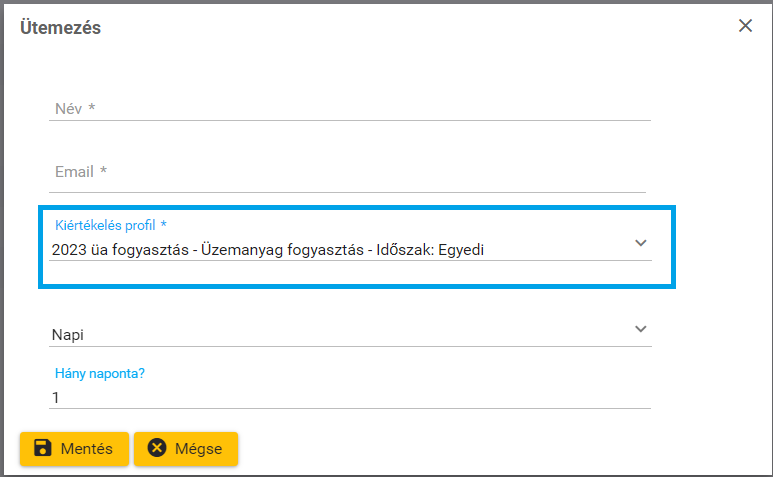This screenshot has width=773, height=477.
Task: Open the Napi frequency dropdown
Action: point(340,335)
